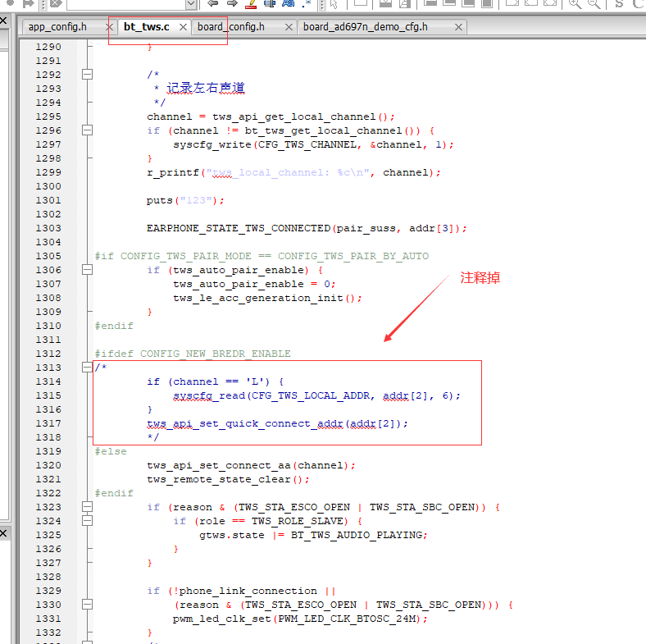The width and height of the screenshot is (646, 644).
Task: Collapse the comment fold at line 1292
Action: 88,75
